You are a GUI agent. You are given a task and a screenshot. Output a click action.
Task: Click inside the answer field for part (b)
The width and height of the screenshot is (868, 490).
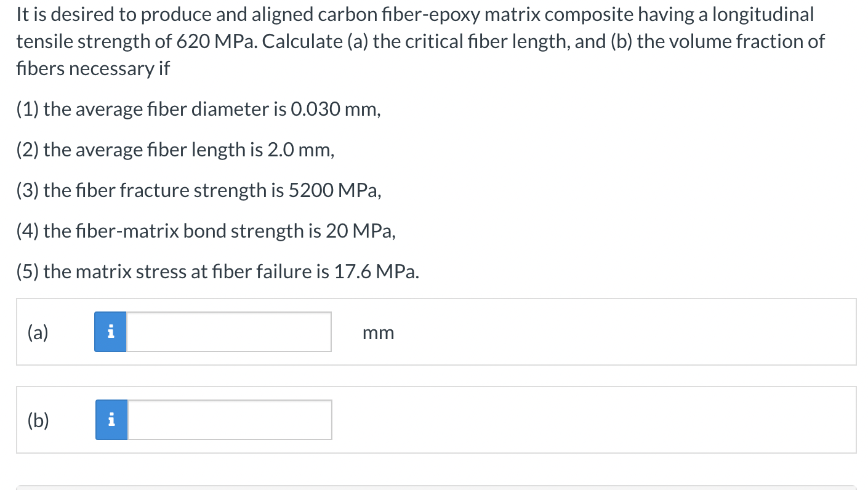[228, 419]
